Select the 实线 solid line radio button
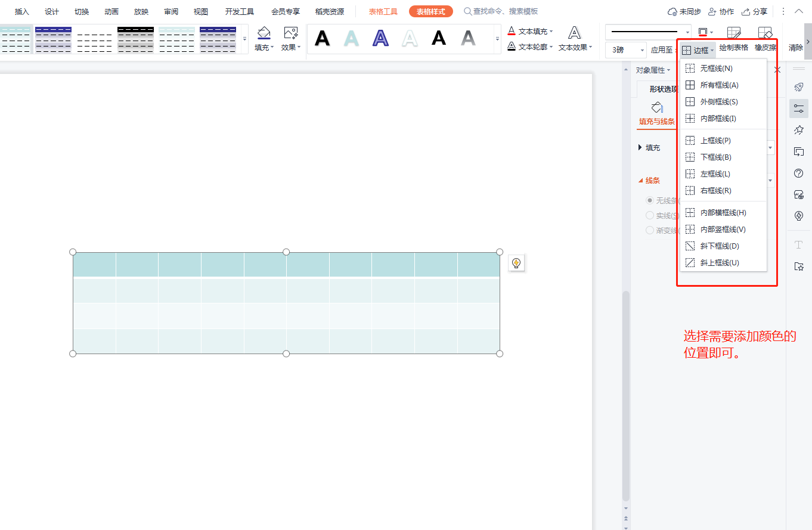 click(650, 215)
